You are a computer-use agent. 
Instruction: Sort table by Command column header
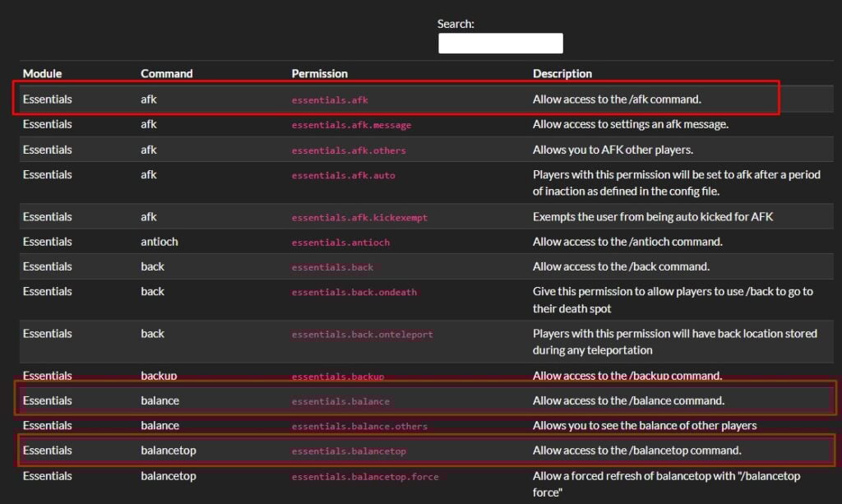(x=166, y=74)
